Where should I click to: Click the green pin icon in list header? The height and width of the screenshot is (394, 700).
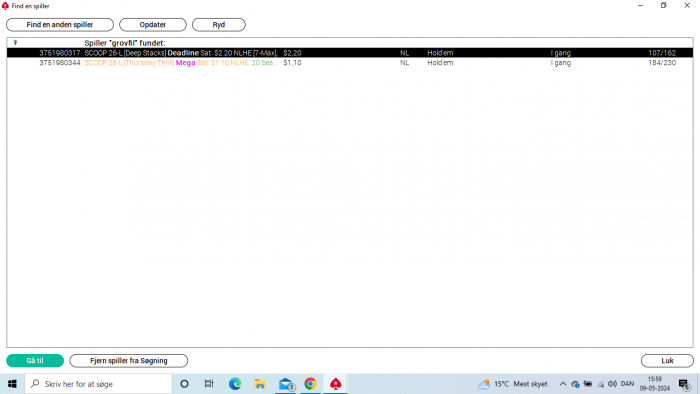pos(15,43)
